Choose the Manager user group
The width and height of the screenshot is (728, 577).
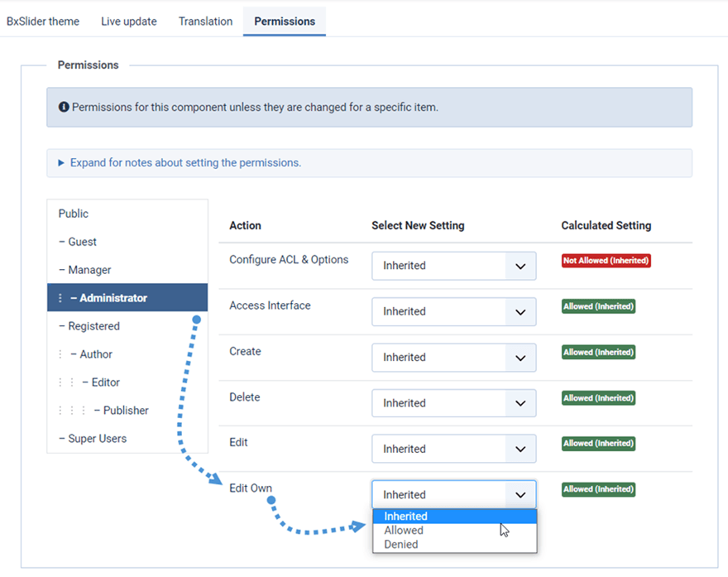click(x=89, y=270)
